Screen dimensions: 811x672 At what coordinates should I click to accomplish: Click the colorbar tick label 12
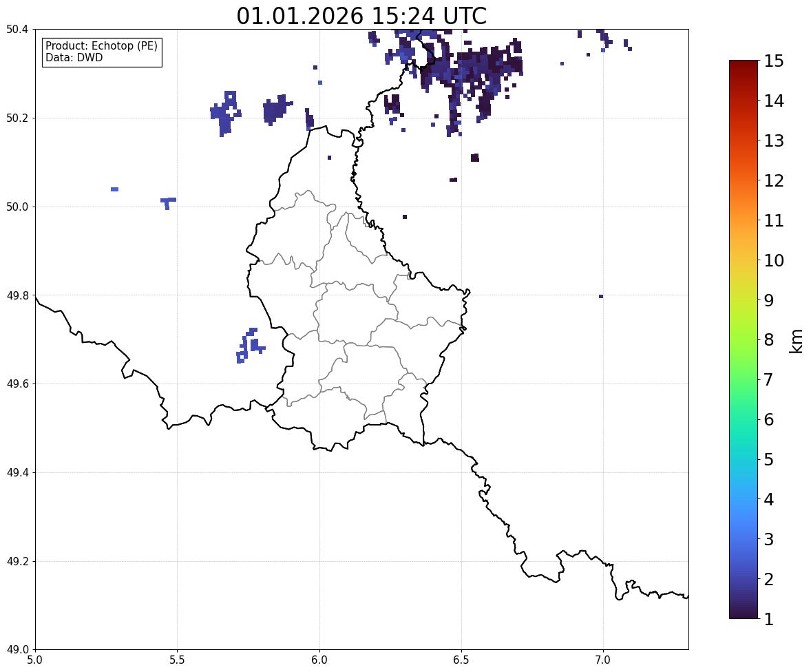coord(774,180)
